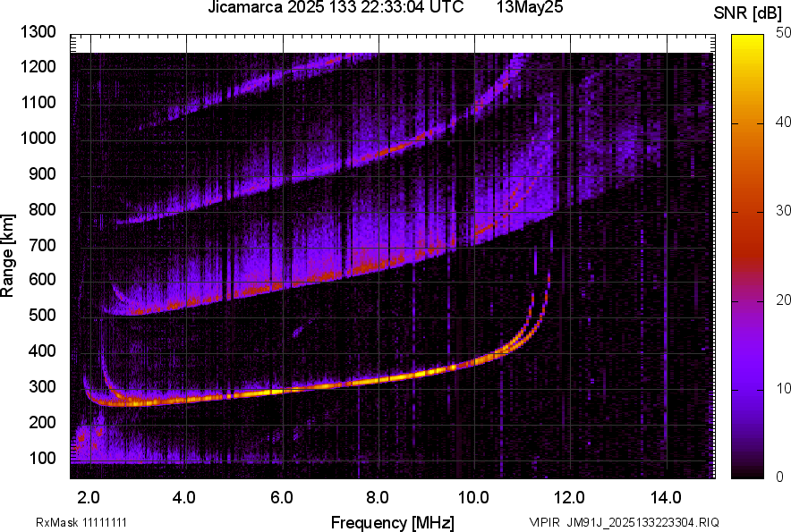Click the 200 range tick label
This screenshot has width=791, height=532.
(42, 422)
